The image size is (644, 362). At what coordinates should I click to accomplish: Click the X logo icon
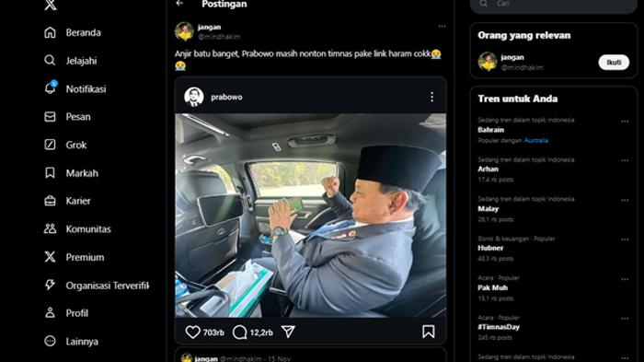[50, 5]
